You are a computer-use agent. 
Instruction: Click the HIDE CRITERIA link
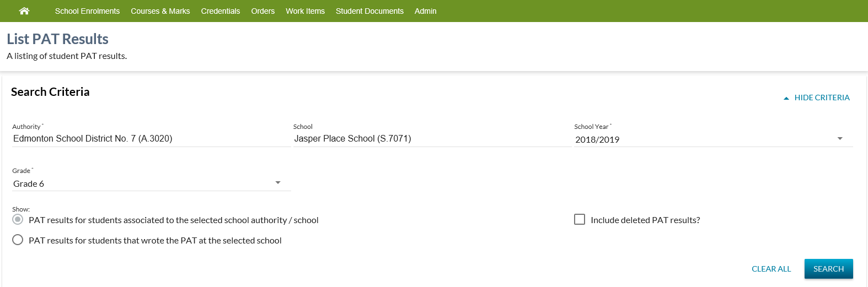(822, 98)
